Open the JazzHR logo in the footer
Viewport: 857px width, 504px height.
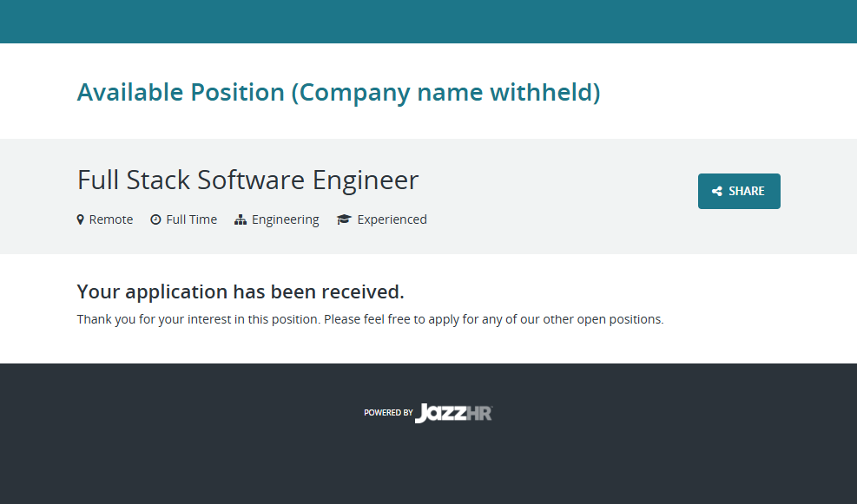(453, 413)
